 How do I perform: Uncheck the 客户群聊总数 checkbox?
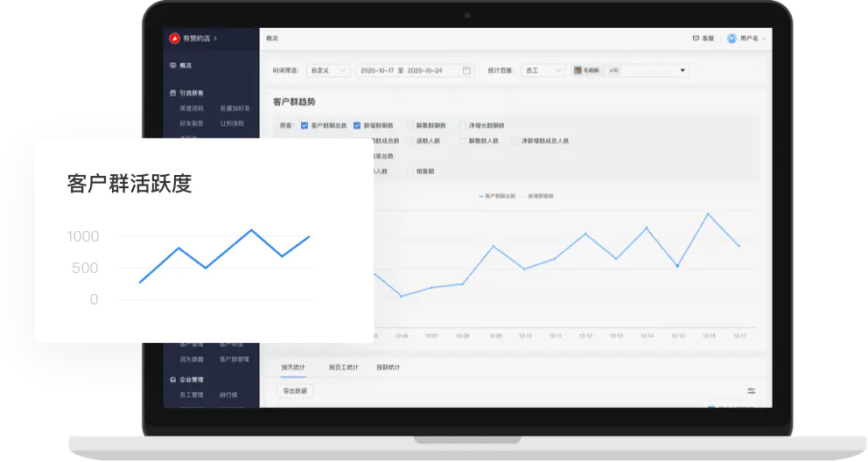(304, 126)
